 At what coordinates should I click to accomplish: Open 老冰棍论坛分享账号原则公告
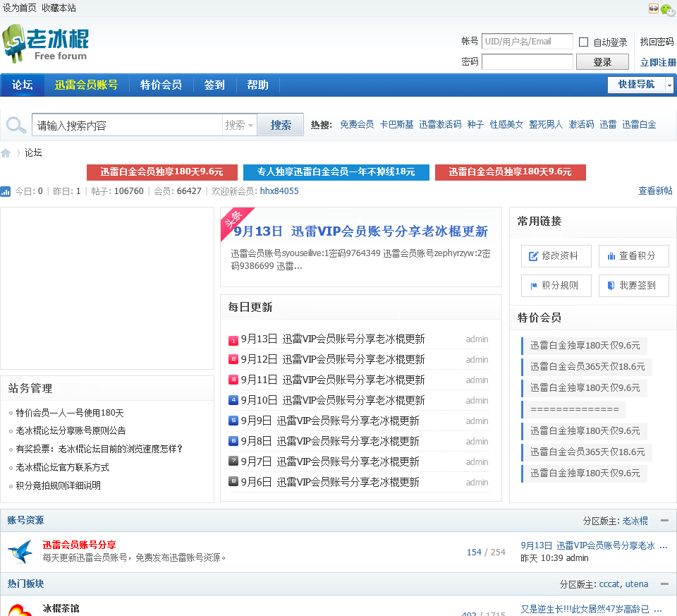(x=71, y=430)
